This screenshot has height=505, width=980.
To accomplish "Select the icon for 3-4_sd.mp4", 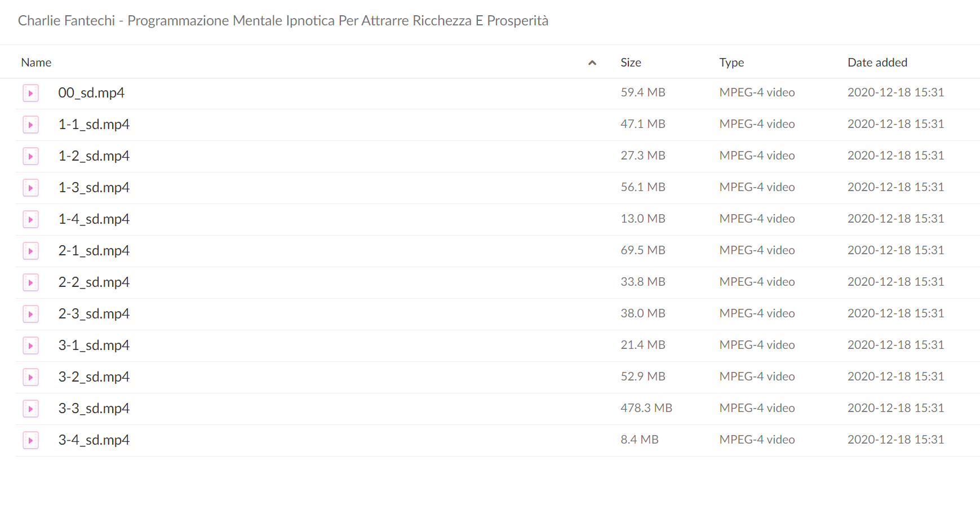I will click(30, 440).
